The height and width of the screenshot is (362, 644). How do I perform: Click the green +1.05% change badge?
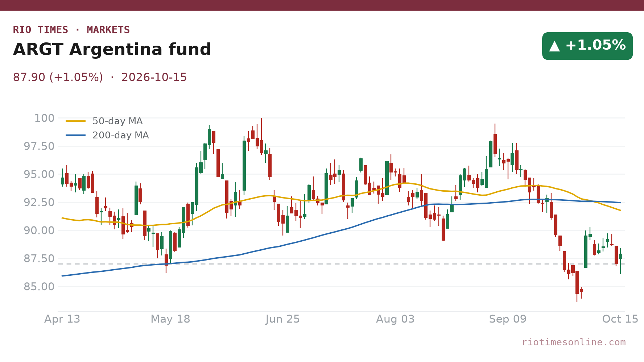pos(587,46)
